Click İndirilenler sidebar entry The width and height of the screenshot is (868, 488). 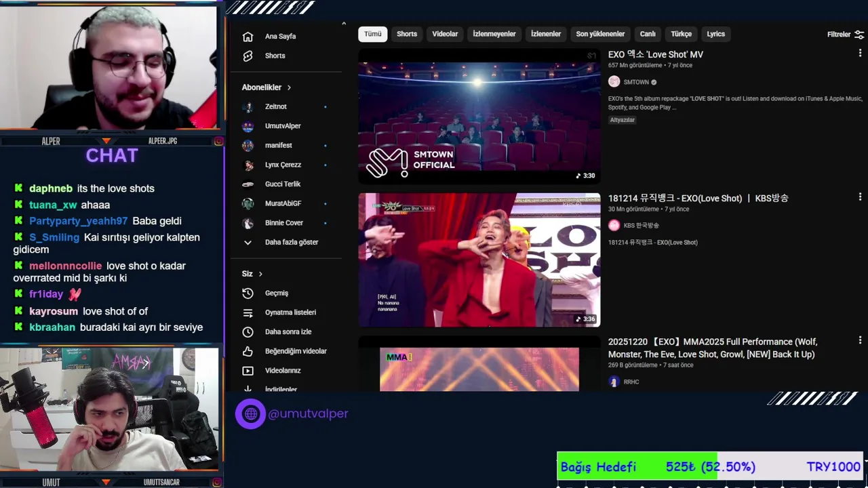pyautogui.click(x=280, y=389)
